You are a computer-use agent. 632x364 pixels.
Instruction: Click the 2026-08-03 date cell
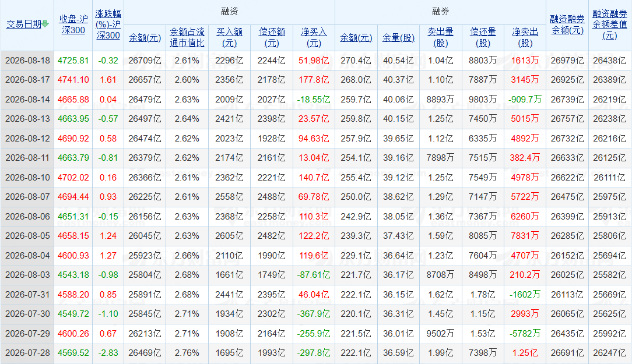pos(27,275)
